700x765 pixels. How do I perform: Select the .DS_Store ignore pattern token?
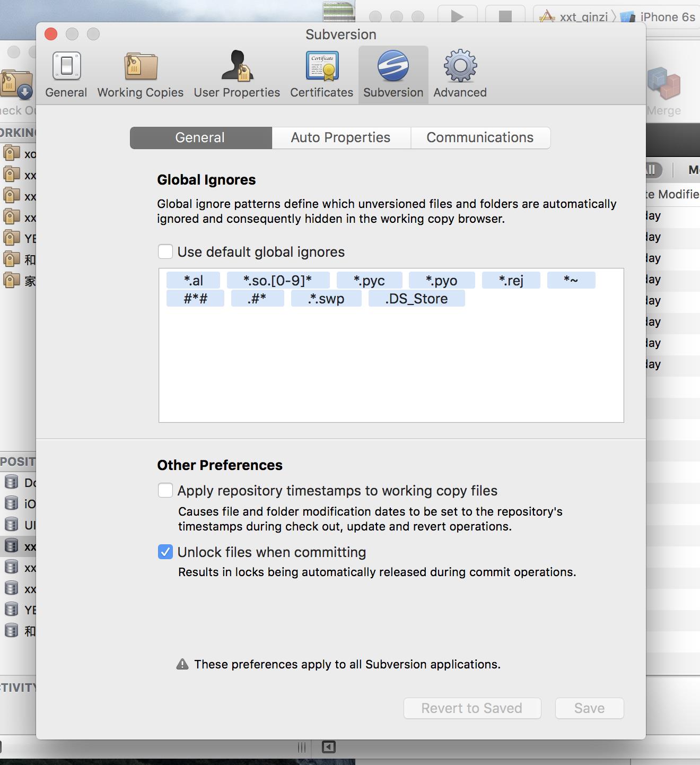[x=416, y=298]
